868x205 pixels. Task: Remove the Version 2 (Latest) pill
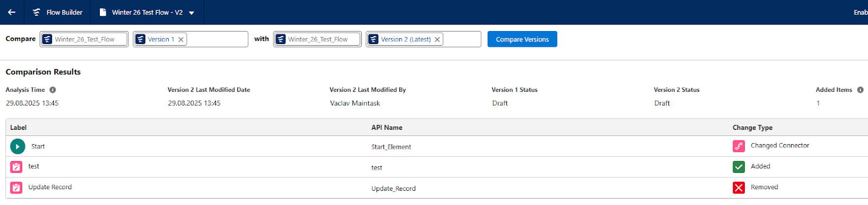pos(437,39)
